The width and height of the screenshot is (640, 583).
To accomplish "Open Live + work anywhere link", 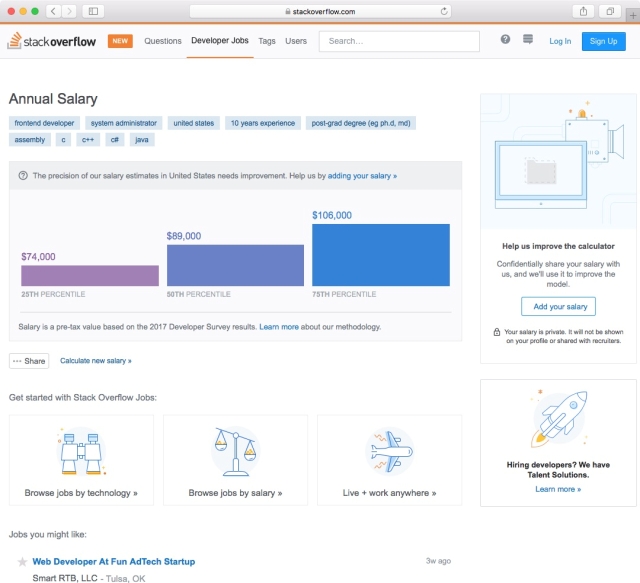I will [x=389, y=493].
